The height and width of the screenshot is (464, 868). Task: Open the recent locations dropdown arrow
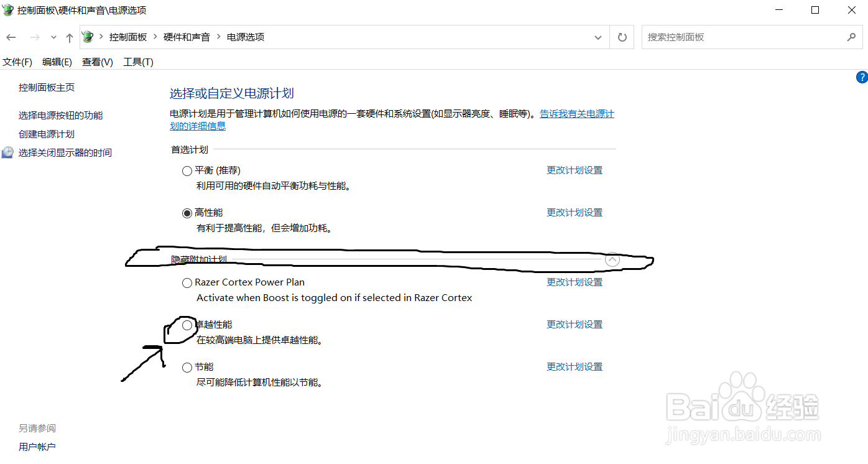[x=53, y=38]
